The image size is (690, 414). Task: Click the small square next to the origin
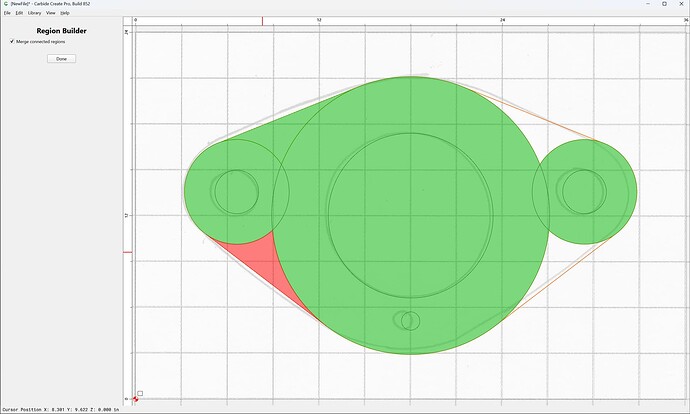click(x=140, y=393)
